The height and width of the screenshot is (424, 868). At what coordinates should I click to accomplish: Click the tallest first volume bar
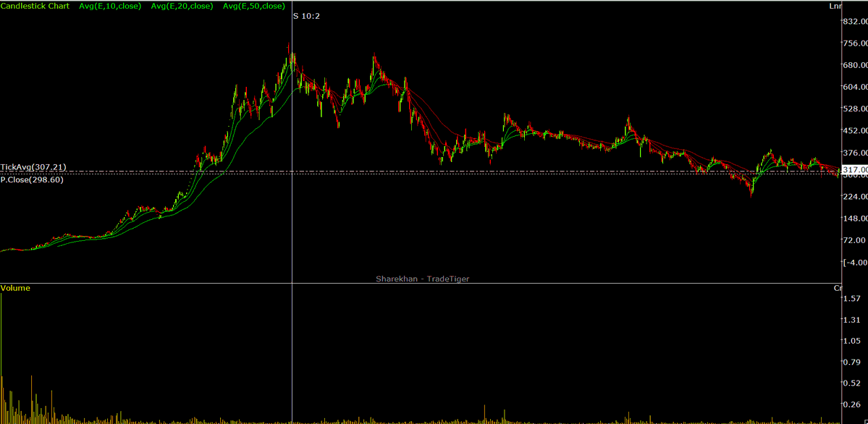tap(1, 358)
